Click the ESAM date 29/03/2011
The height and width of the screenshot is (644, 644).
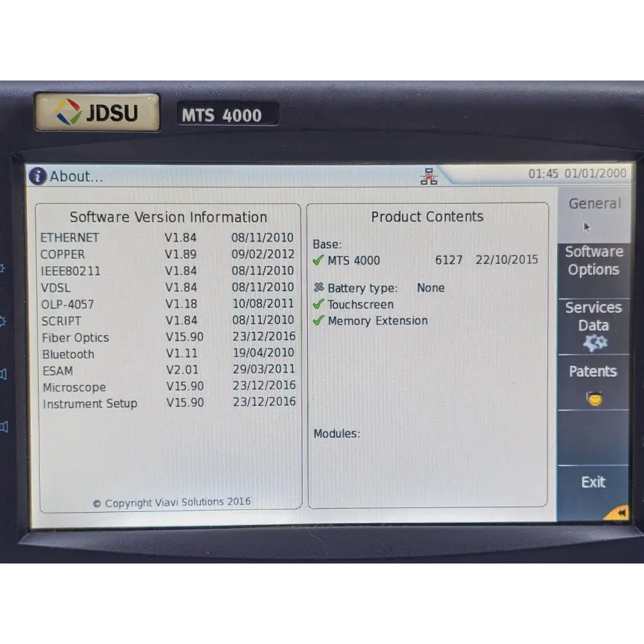click(x=264, y=369)
